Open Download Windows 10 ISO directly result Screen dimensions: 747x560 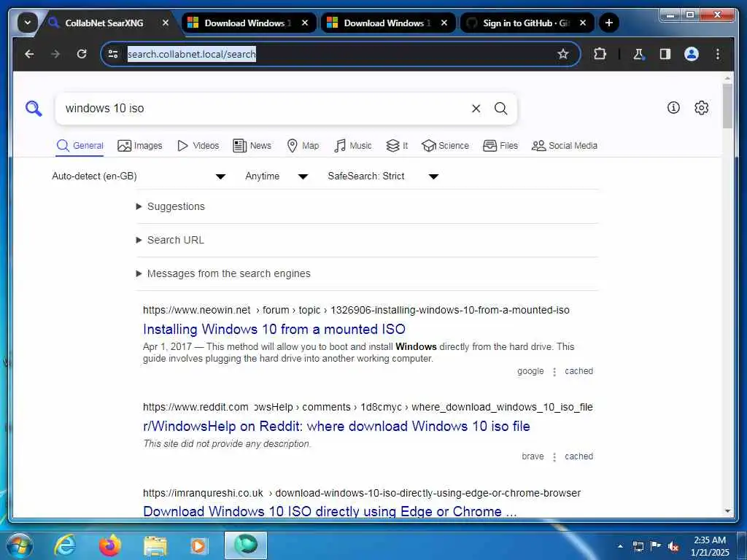(330, 511)
